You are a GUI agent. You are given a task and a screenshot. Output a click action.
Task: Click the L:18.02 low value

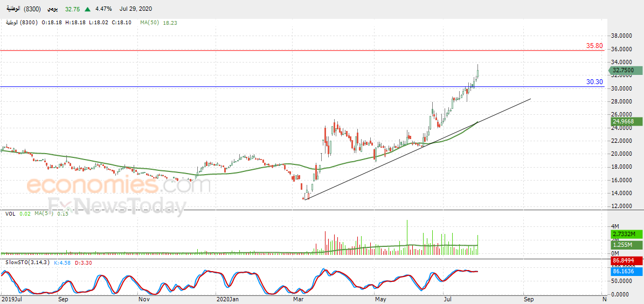(x=98, y=23)
